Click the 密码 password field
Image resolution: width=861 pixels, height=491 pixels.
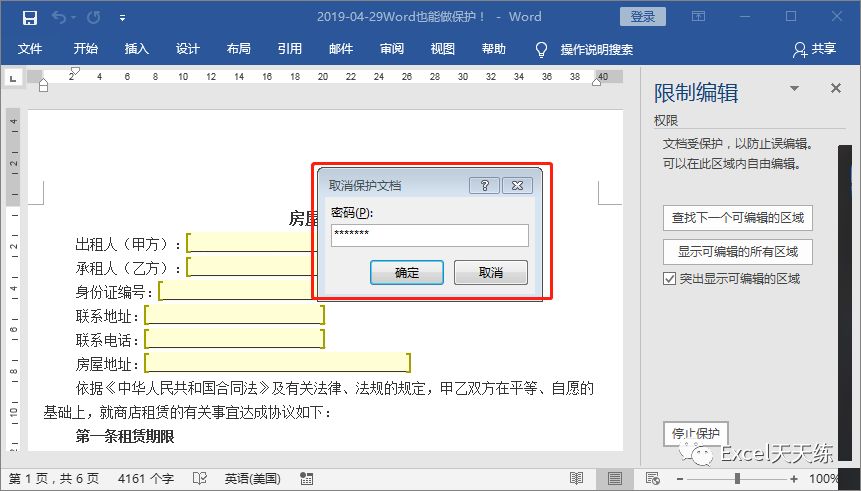pos(430,235)
